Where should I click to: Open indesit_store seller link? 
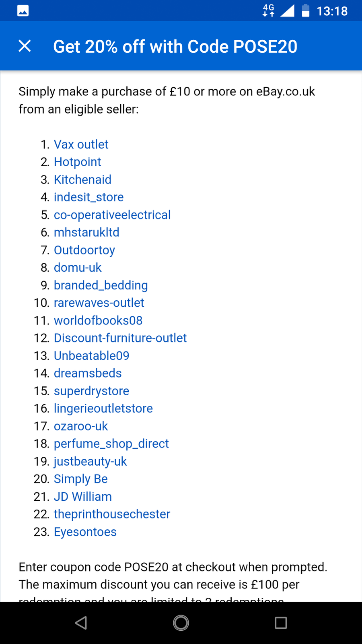pos(88,197)
